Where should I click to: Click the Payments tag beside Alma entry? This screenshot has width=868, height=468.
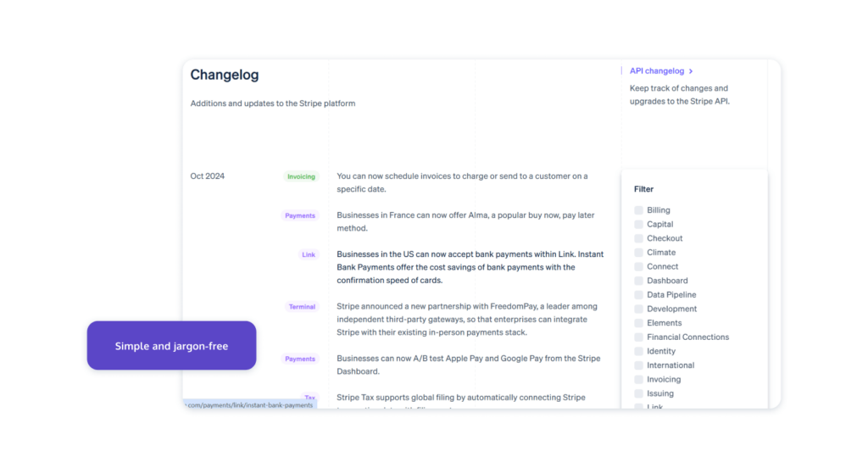point(300,215)
